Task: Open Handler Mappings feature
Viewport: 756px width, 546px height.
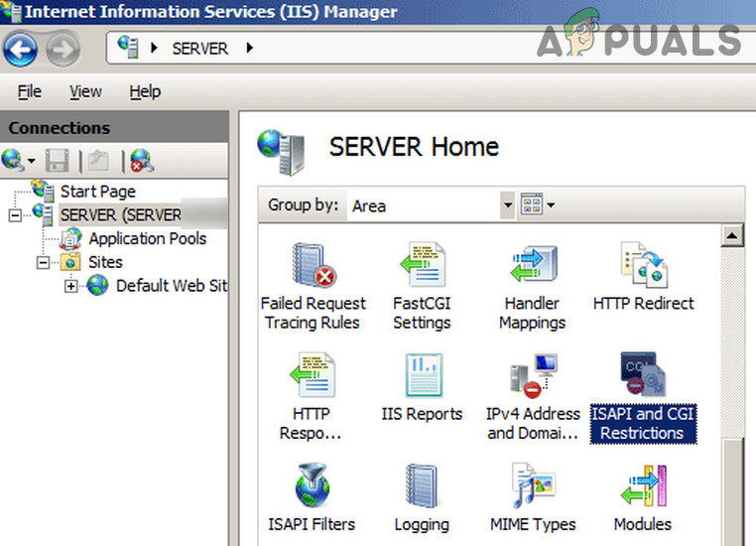Action: click(x=533, y=287)
